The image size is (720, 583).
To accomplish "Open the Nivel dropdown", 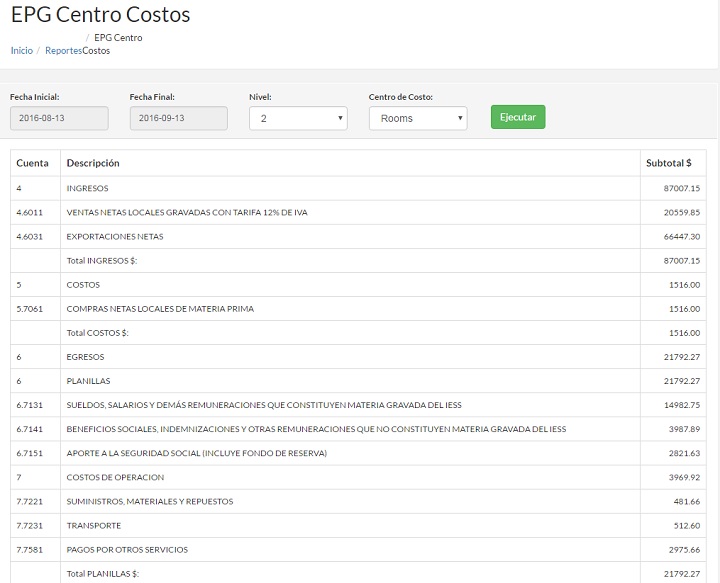I will coord(298,118).
